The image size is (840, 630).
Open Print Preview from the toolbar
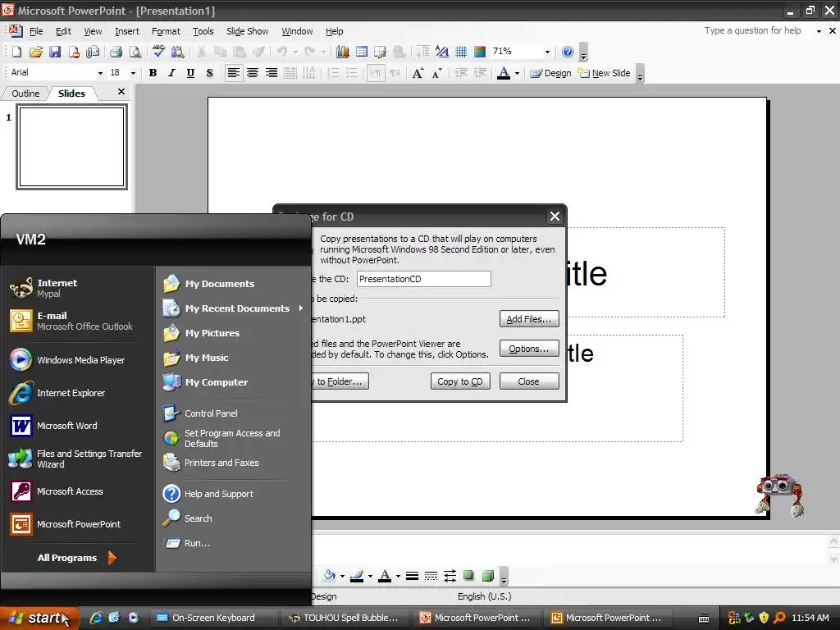coord(135,52)
